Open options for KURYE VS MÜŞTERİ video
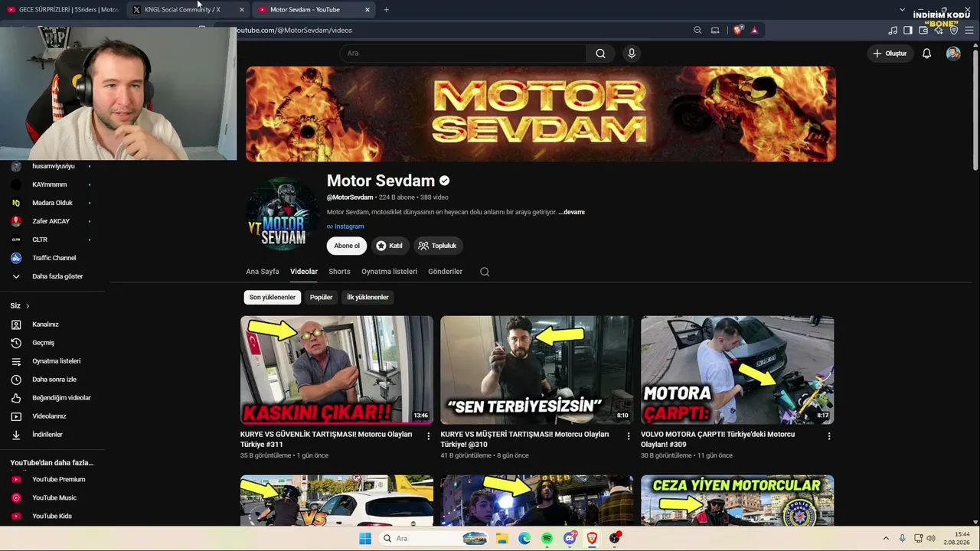Viewport: 980px width, 551px height. 629,436
